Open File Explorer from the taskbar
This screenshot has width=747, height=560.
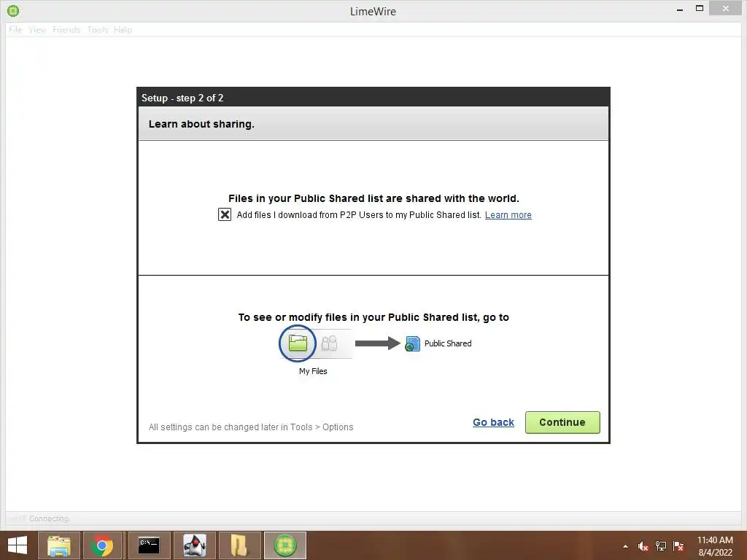point(58,545)
